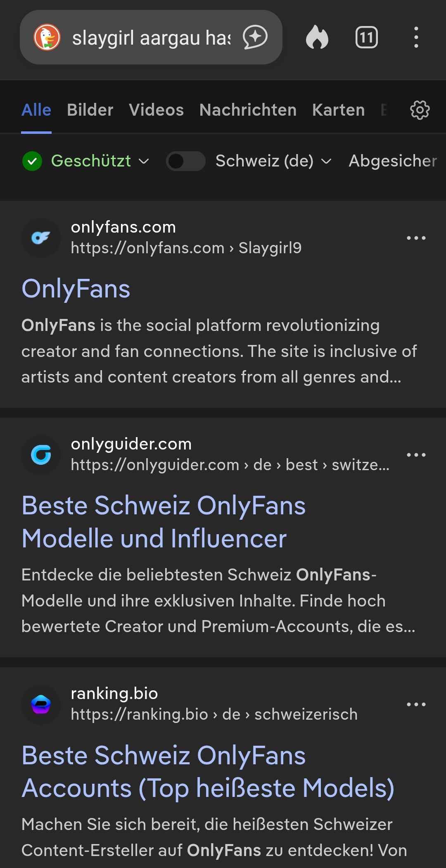Open the browser three-dot overflow menu

[416, 38]
